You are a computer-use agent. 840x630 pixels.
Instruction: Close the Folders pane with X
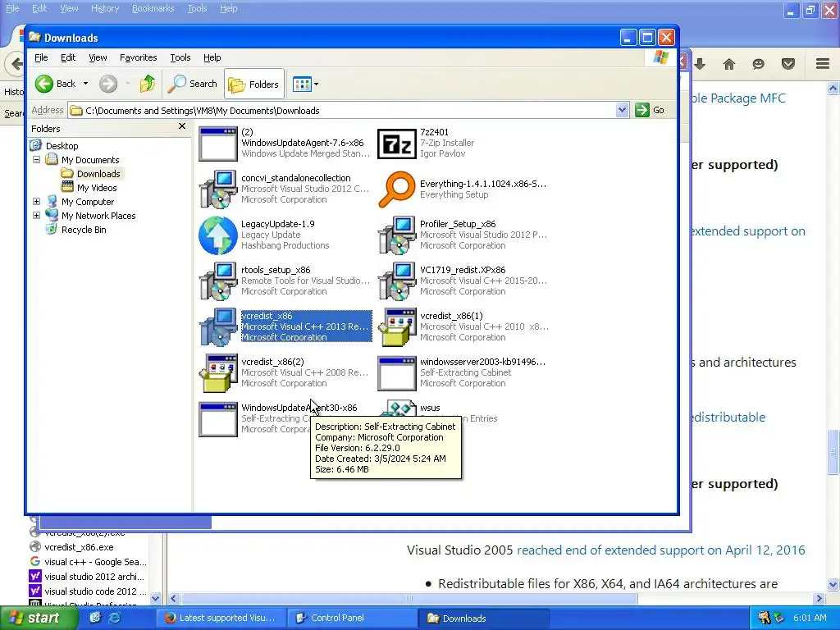(182, 126)
